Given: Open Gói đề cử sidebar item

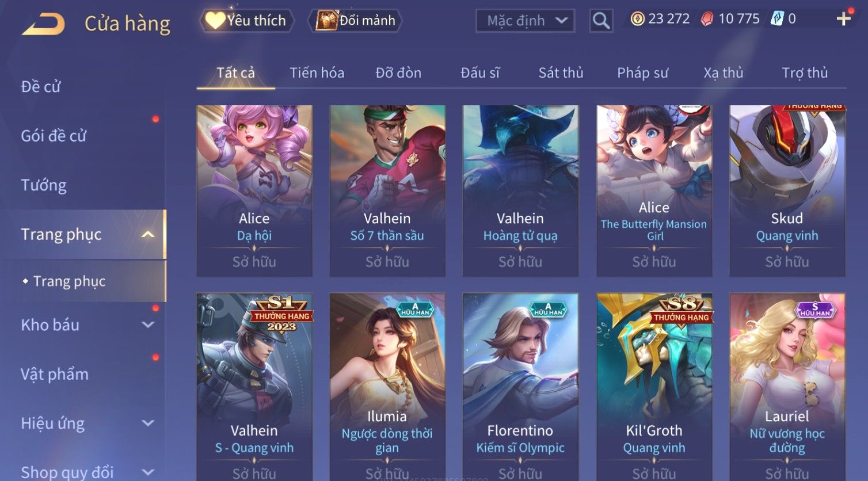Looking at the screenshot, I should coord(54,136).
